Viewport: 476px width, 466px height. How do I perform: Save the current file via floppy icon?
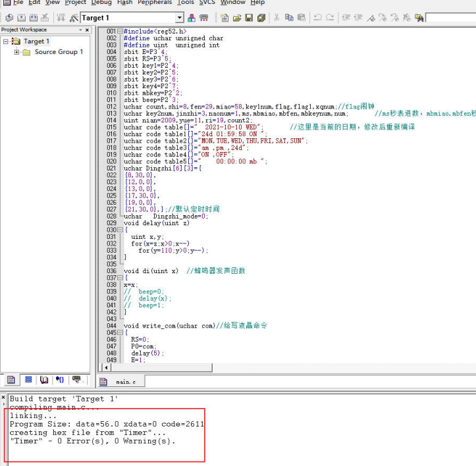click(x=249, y=18)
